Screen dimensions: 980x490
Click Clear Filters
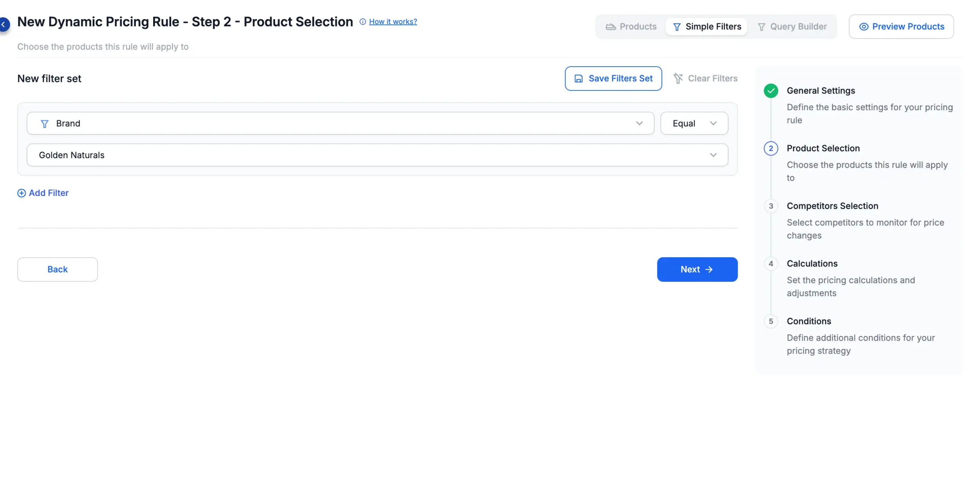point(705,78)
